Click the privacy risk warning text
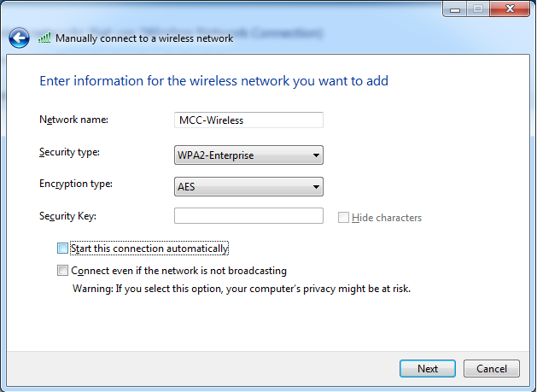Screen dimensions: 537x392 pyautogui.click(x=242, y=289)
